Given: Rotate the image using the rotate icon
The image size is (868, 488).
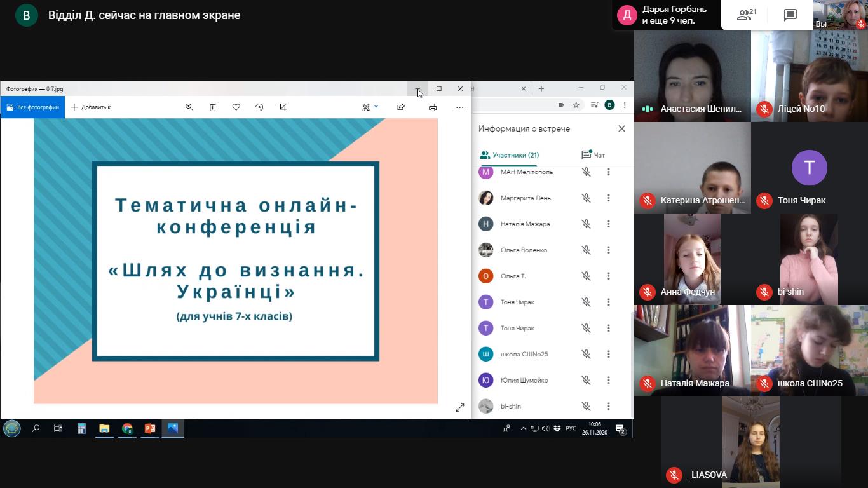Looking at the screenshot, I should pos(259,107).
